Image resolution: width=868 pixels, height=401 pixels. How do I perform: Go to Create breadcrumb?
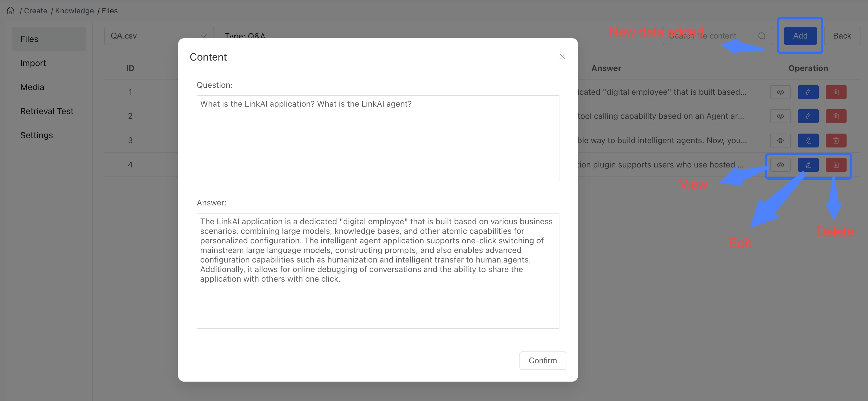(35, 11)
